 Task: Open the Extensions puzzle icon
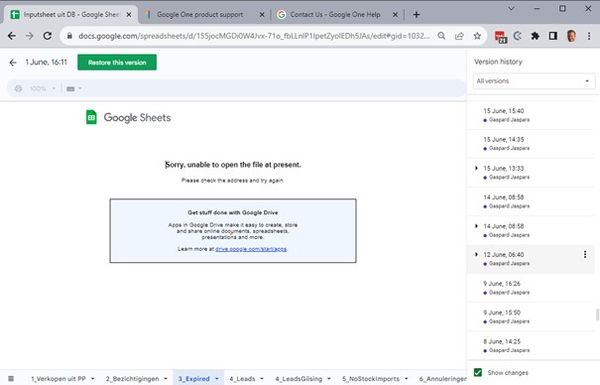pos(535,36)
